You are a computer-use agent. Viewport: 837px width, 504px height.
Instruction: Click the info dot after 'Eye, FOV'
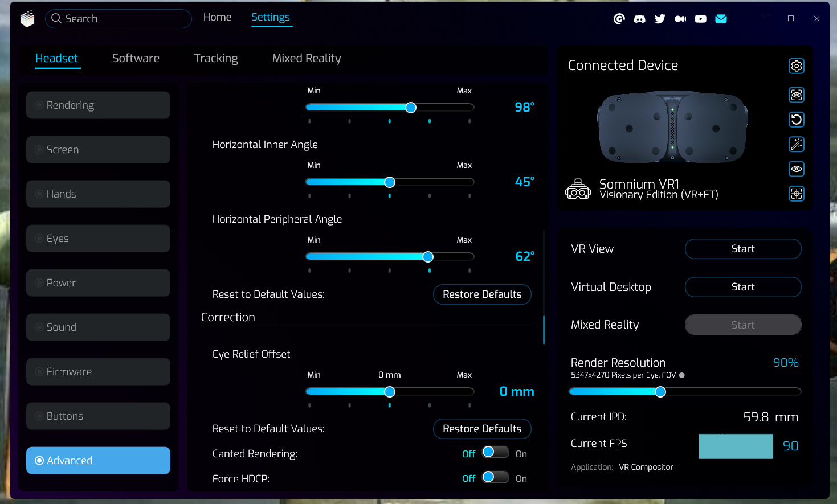(682, 375)
